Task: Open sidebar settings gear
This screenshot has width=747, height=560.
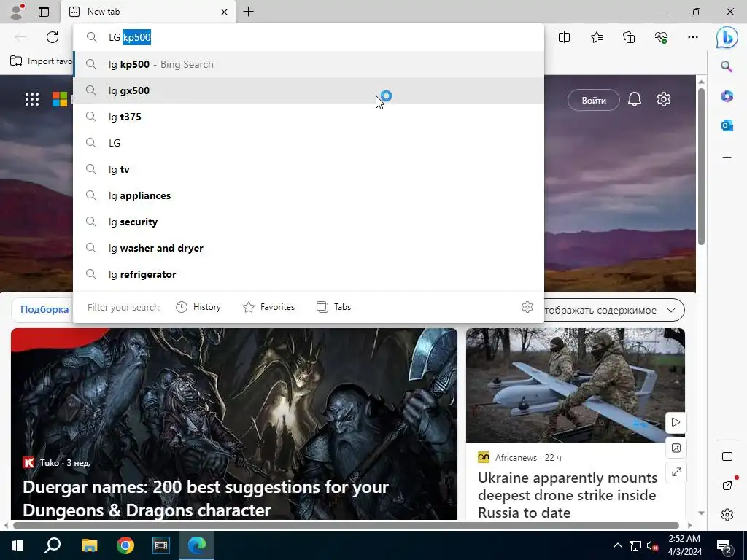Action: click(727, 515)
